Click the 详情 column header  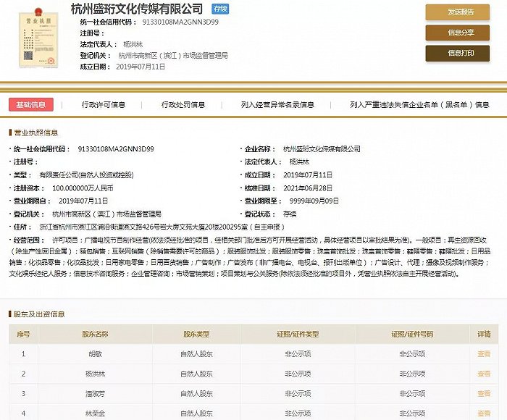click(x=484, y=335)
